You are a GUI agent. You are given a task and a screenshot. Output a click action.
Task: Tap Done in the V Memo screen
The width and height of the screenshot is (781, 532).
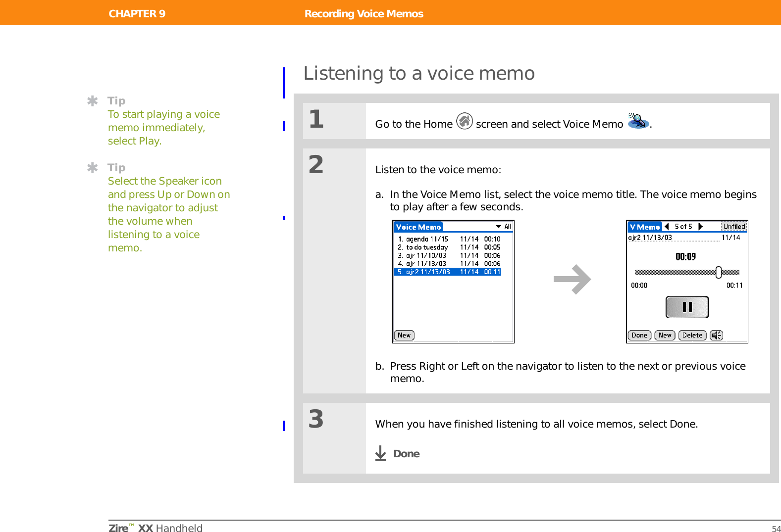tap(639, 336)
